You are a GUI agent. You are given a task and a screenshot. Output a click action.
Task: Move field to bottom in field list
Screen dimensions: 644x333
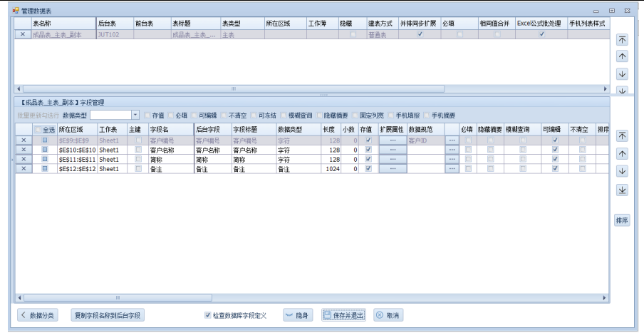[x=622, y=190]
